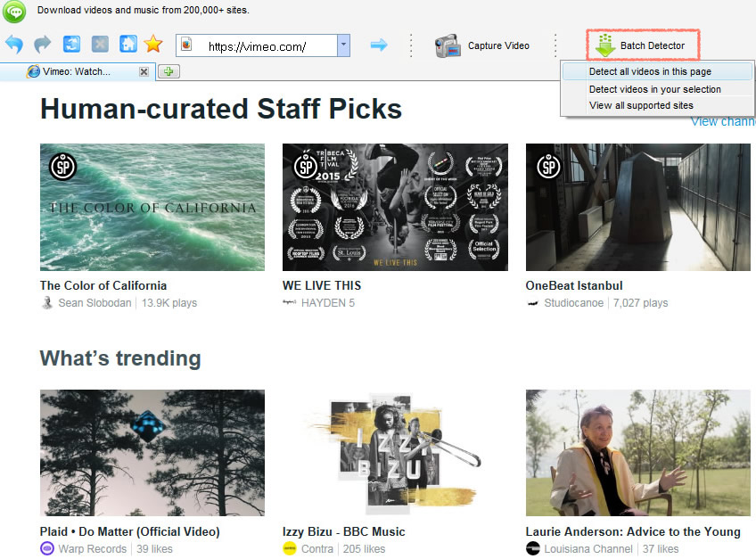
Task: Open the WE LIVE THIS video thumbnail
Action: click(x=395, y=207)
